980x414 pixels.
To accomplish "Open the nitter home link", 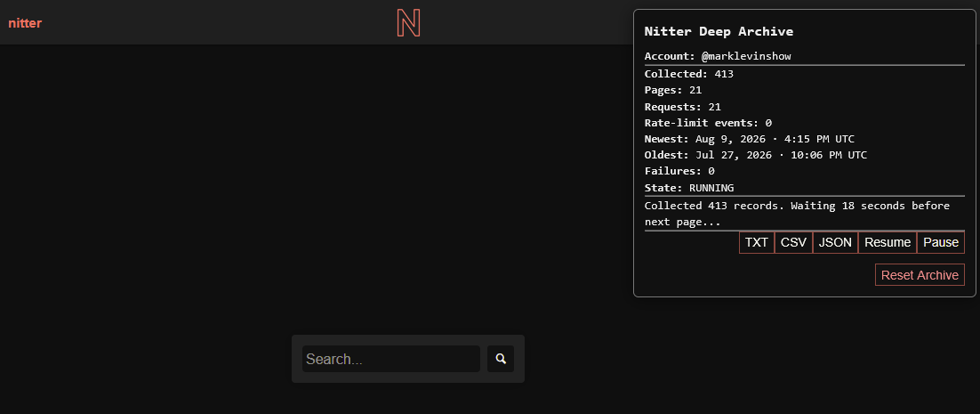I will tap(25, 24).
